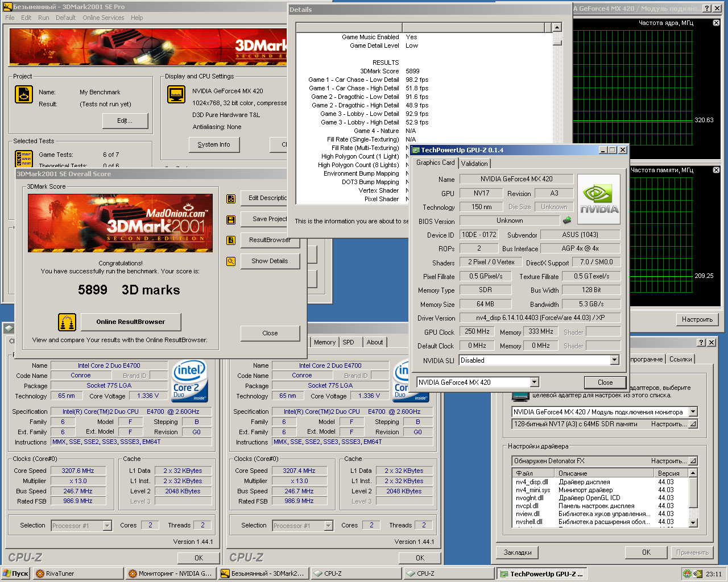Click the Intel Core 2 Duo logo in left CPU-Z
The height and width of the screenshot is (582, 728).
[x=190, y=381]
